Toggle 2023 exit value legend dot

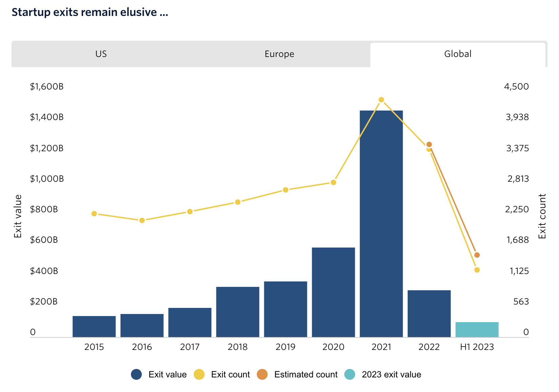pos(350,374)
